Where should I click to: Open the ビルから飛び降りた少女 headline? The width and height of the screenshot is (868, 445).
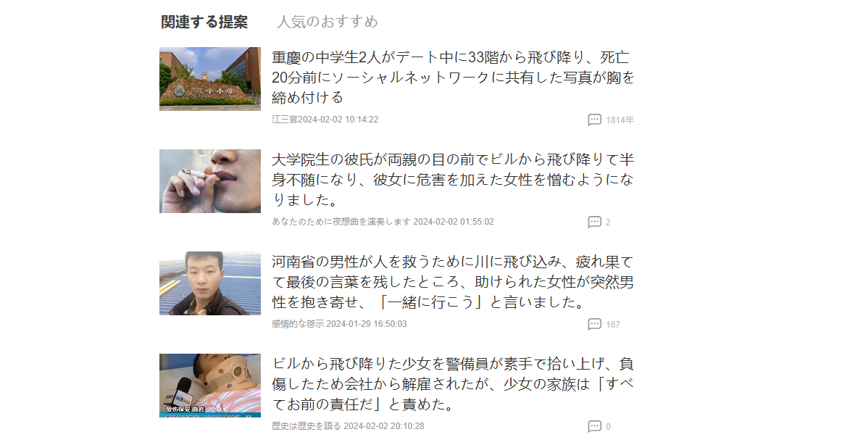pyautogui.click(x=453, y=384)
